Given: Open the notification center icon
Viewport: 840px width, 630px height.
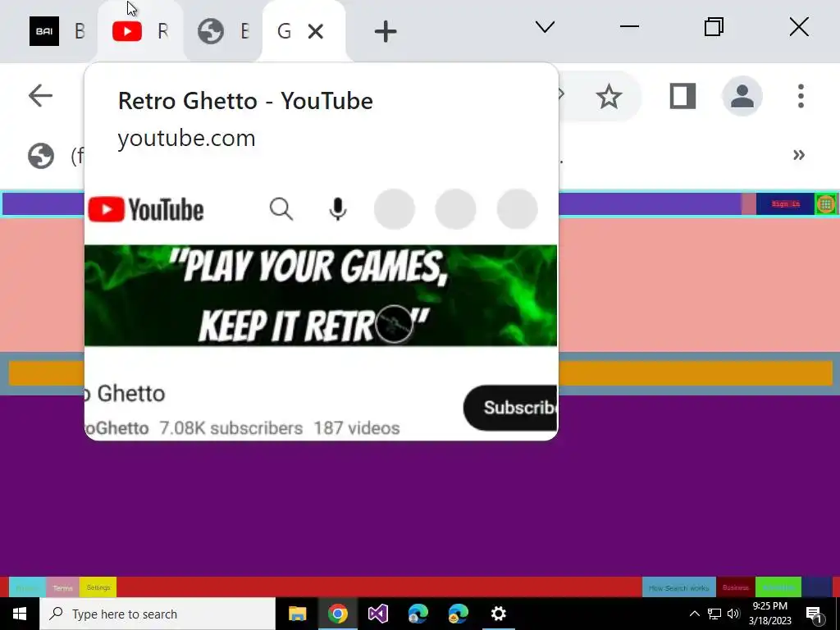Looking at the screenshot, I should (x=814, y=614).
